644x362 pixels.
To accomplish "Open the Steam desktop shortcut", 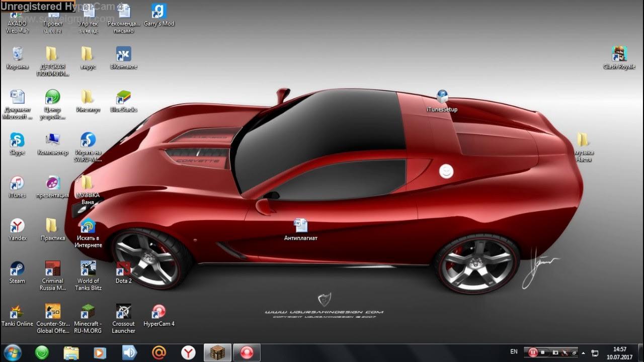I will click(17, 269).
